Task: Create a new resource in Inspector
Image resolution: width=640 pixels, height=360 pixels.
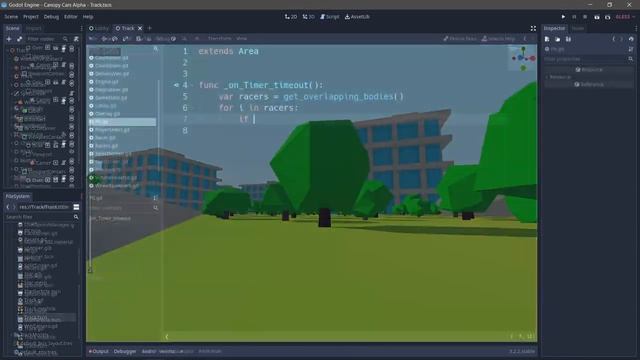Action: point(547,39)
